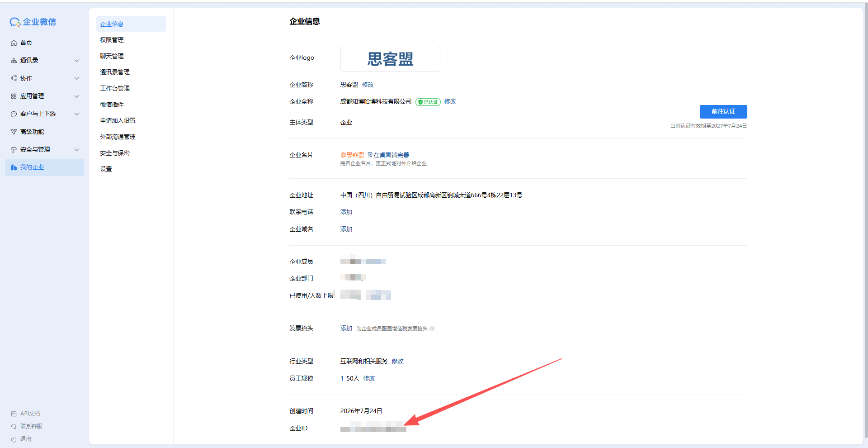Expand the 客户与上下游 submenu chevron

tap(77, 114)
